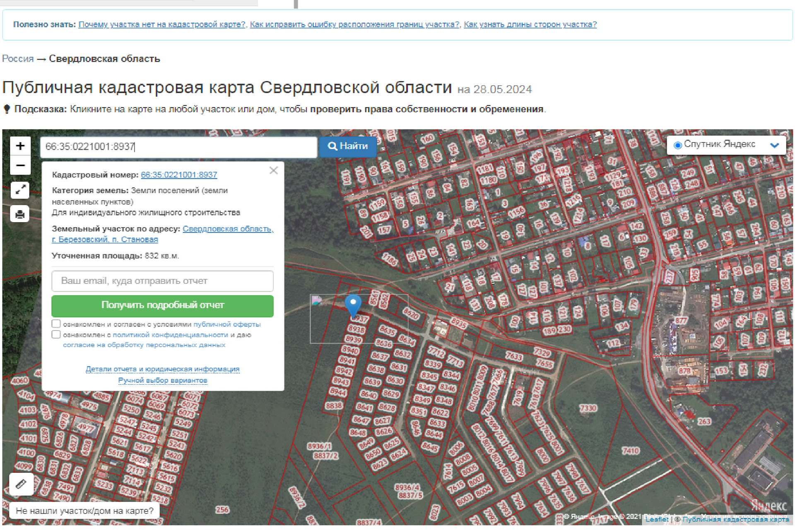This screenshot has height=532, width=795.
Task: Check the privacy policy consent checkbox
Action: pyautogui.click(x=56, y=334)
